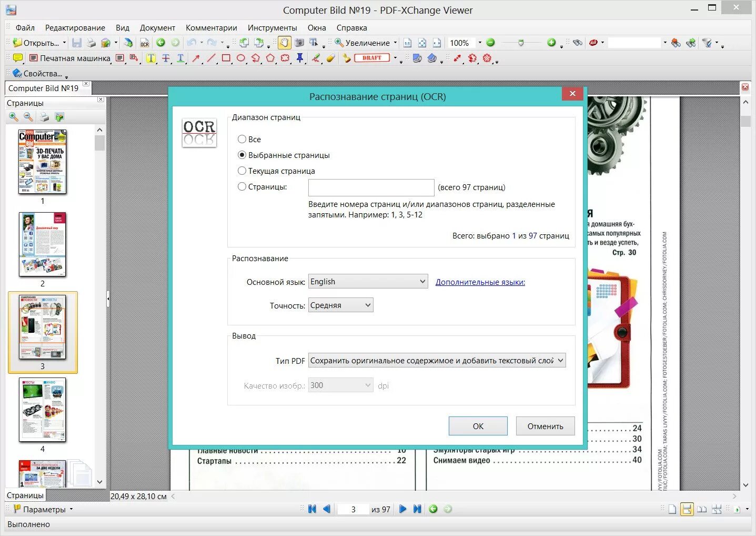Viewport: 756px width, 536px height.
Task: Expand the 'Открыть...' dropdown arrow
Action: [x=64, y=43]
